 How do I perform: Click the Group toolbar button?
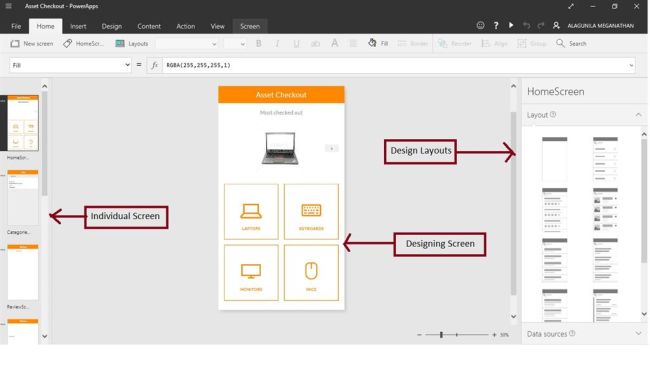[x=532, y=44]
